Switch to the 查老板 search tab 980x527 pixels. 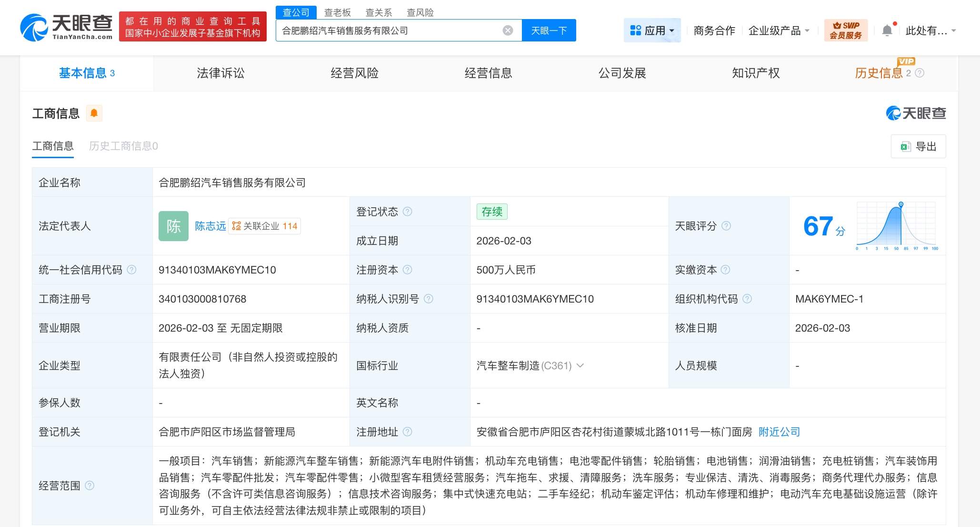(x=337, y=12)
